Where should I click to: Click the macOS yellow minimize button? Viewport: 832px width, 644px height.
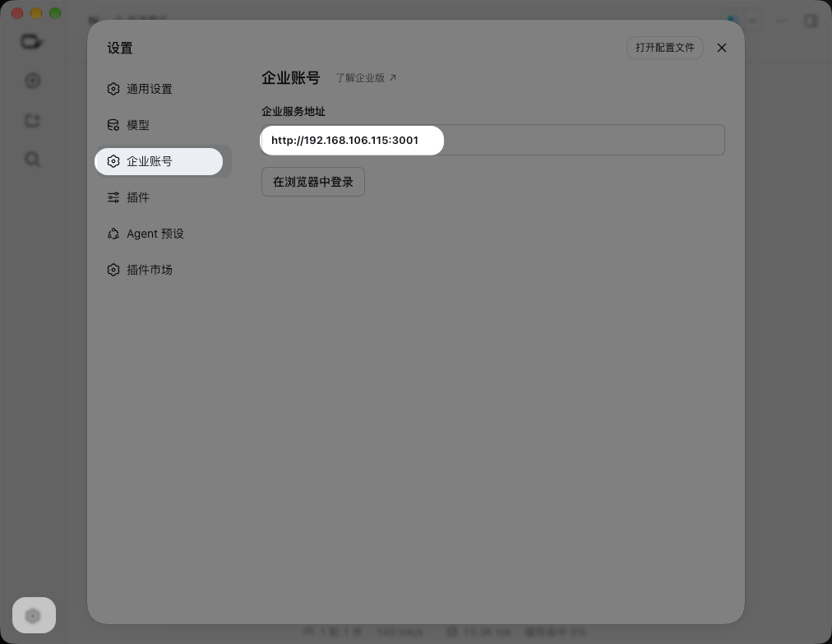[x=36, y=13]
